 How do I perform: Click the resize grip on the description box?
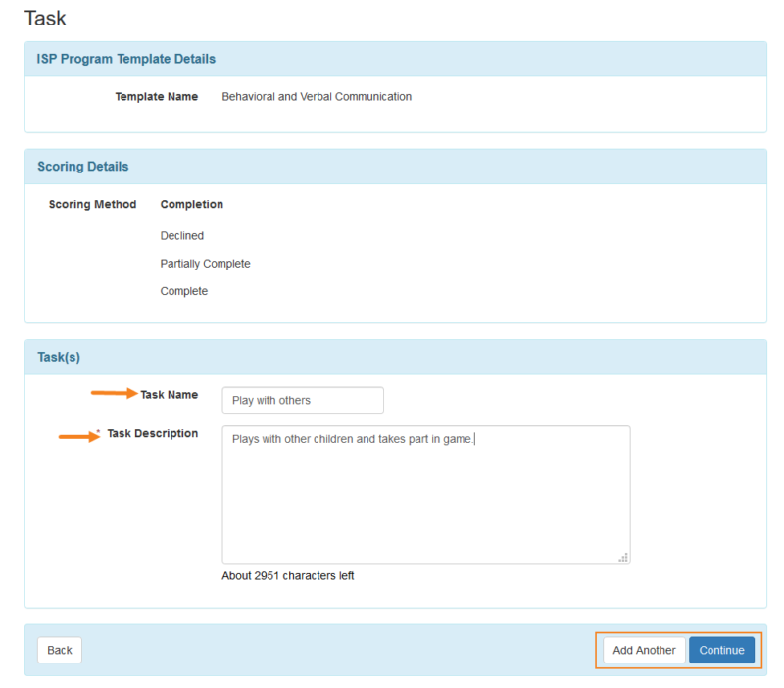(623, 557)
